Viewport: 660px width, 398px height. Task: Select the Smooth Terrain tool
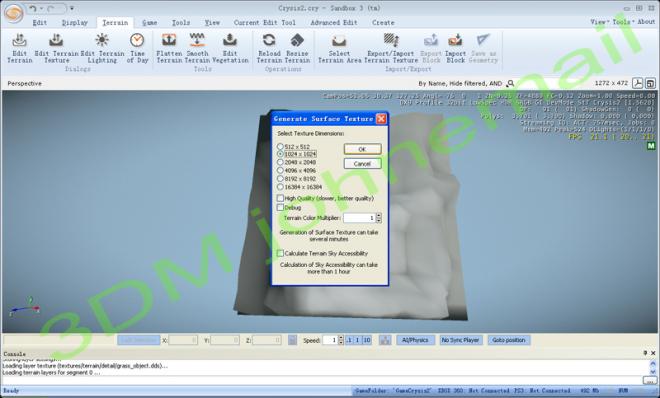coord(197,48)
